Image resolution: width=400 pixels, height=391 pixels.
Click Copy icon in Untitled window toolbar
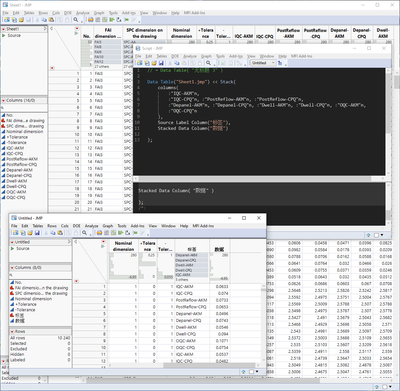coord(53,233)
